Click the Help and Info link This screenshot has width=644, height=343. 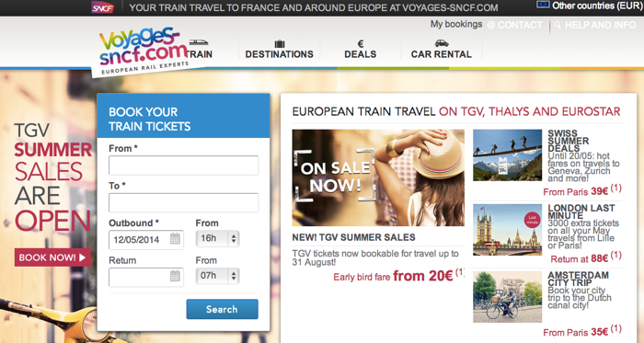[x=596, y=25]
